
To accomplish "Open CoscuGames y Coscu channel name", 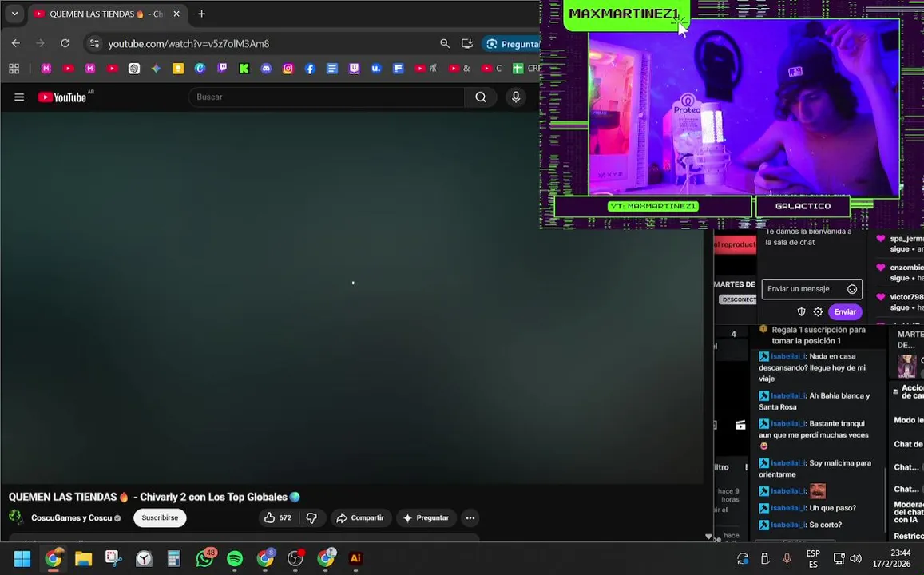I will point(72,517).
